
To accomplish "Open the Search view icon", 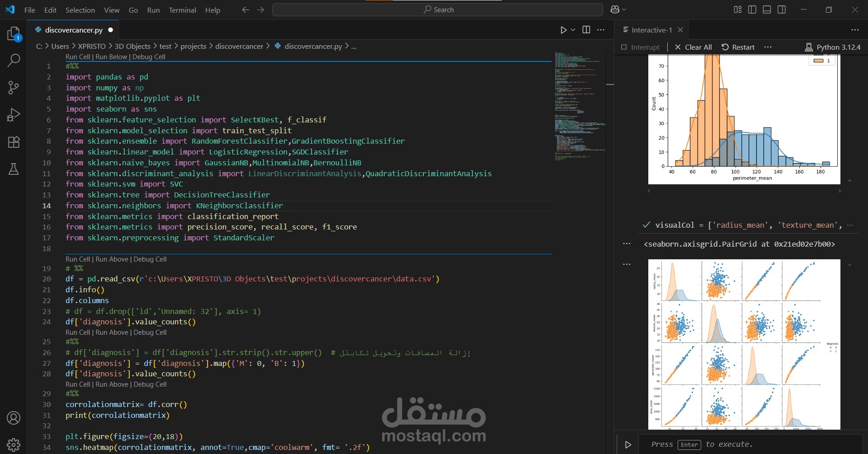I will [x=14, y=61].
